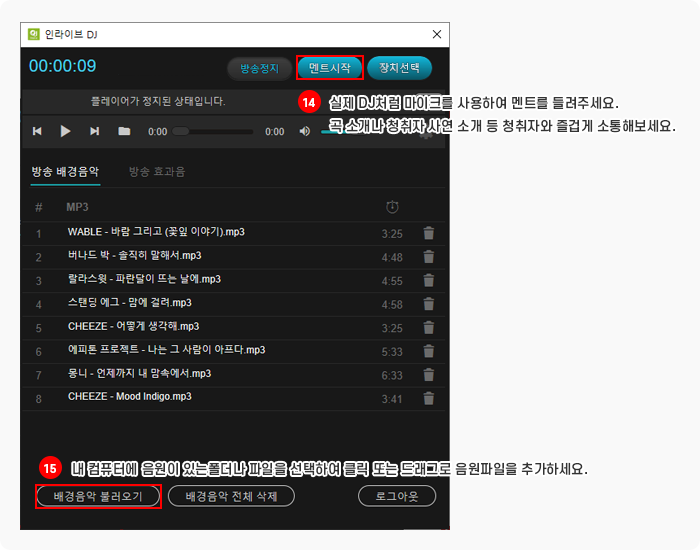
Task: Click the 5:33 duration value
Action: 392,352
